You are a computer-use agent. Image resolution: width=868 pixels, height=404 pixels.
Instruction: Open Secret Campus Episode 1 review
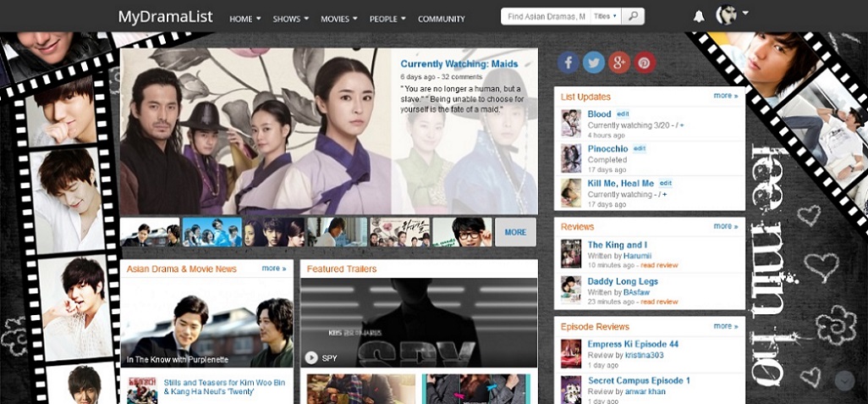point(639,381)
